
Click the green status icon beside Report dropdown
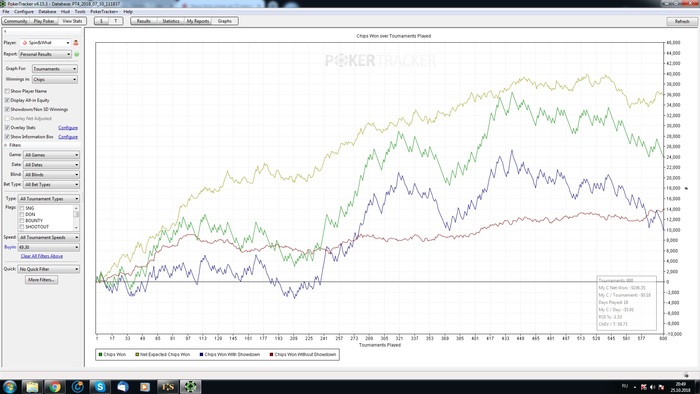(x=76, y=54)
